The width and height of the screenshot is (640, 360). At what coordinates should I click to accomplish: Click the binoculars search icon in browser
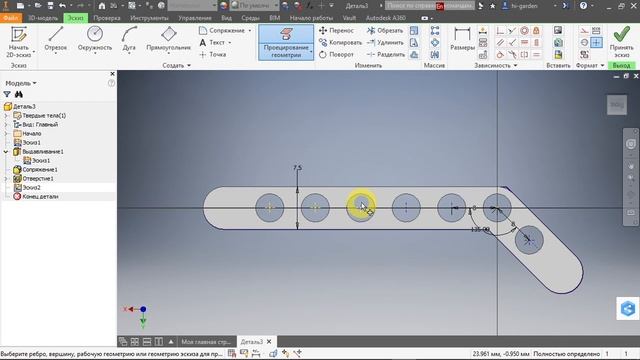[19, 94]
